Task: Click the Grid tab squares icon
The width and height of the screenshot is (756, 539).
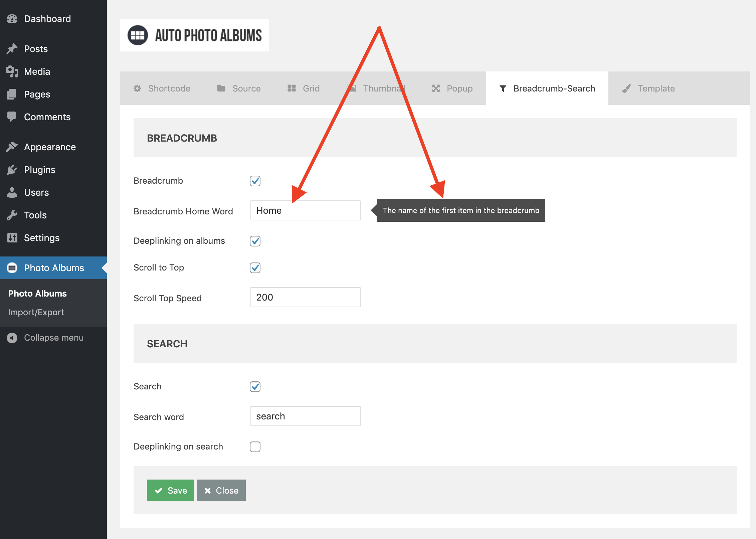Action: click(x=292, y=88)
